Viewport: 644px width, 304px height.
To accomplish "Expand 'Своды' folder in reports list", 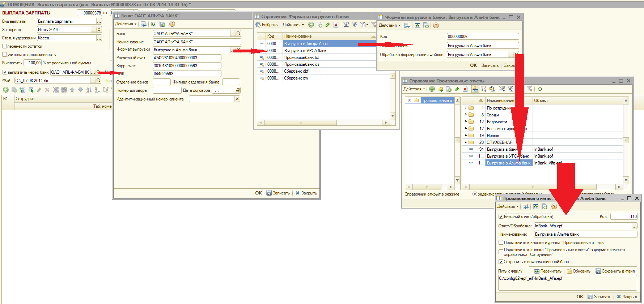I will (466, 115).
